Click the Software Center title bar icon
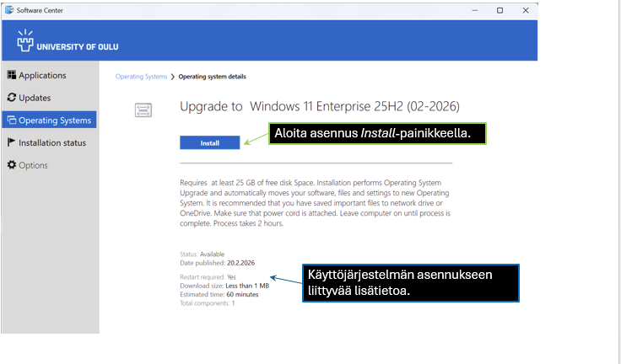The width and height of the screenshot is (621, 364). [x=9, y=10]
